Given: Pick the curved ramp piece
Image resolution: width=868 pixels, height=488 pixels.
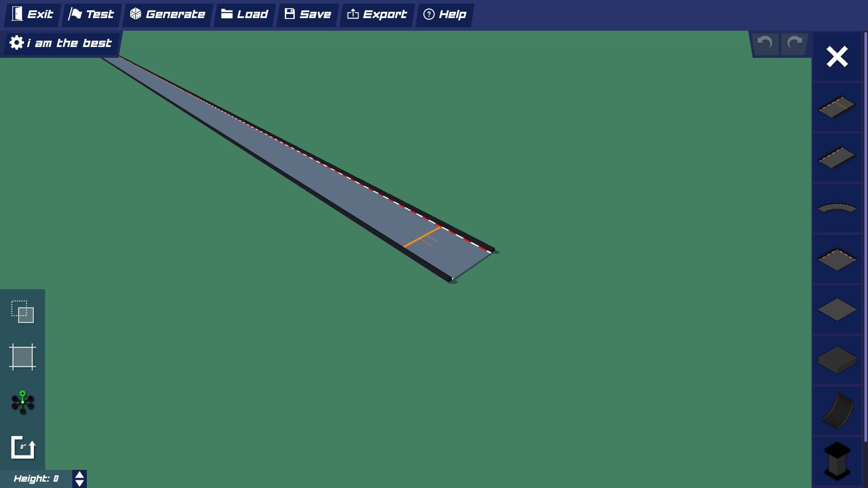Looking at the screenshot, I should [x=837, y=411].
